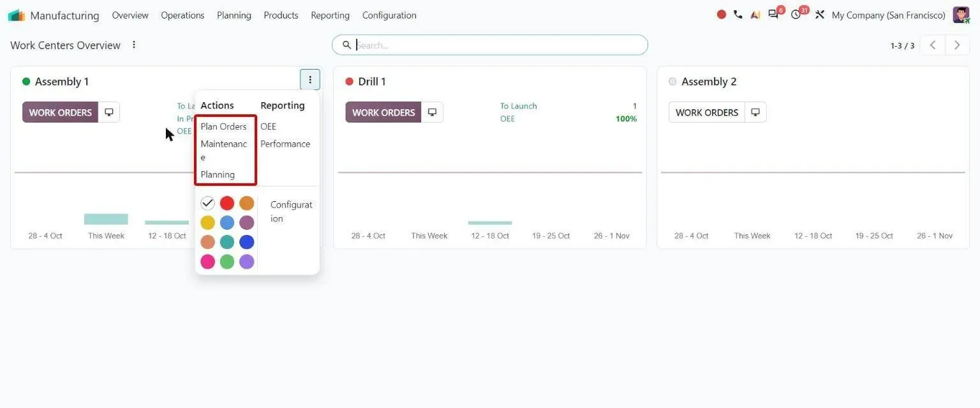Open the user avatar menu

tap(961, 15)
